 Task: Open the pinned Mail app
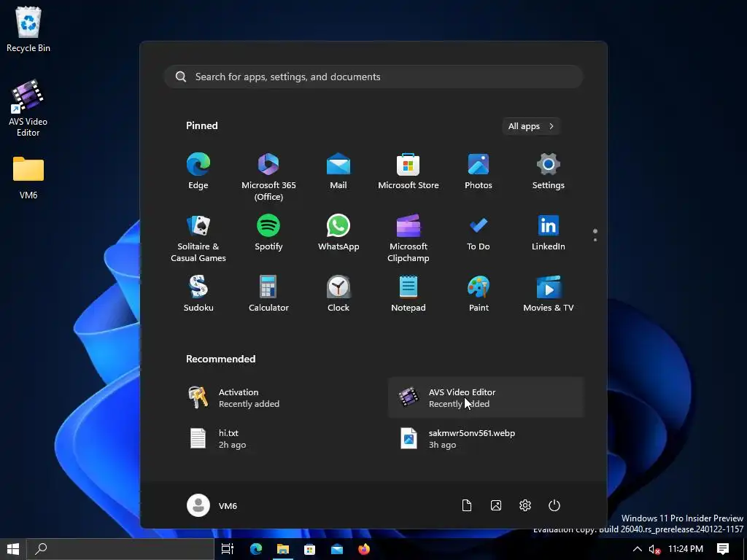click(338, 171)
